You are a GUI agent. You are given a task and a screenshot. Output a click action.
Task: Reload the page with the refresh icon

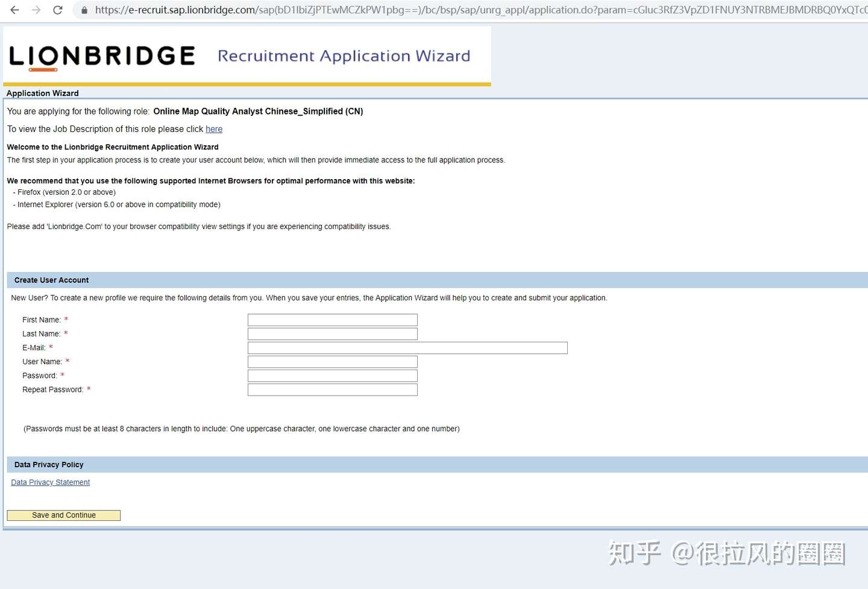[58, 10]
